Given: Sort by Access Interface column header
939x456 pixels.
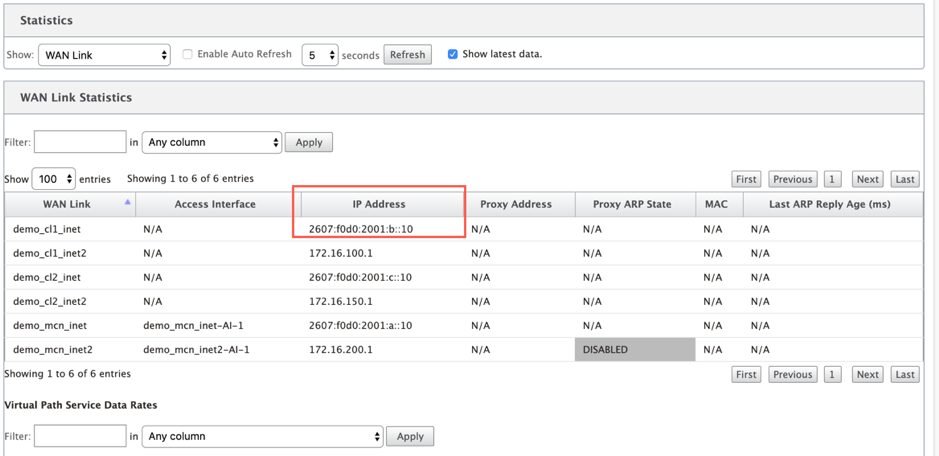Looking at the screenshot, I should [215, 204].
